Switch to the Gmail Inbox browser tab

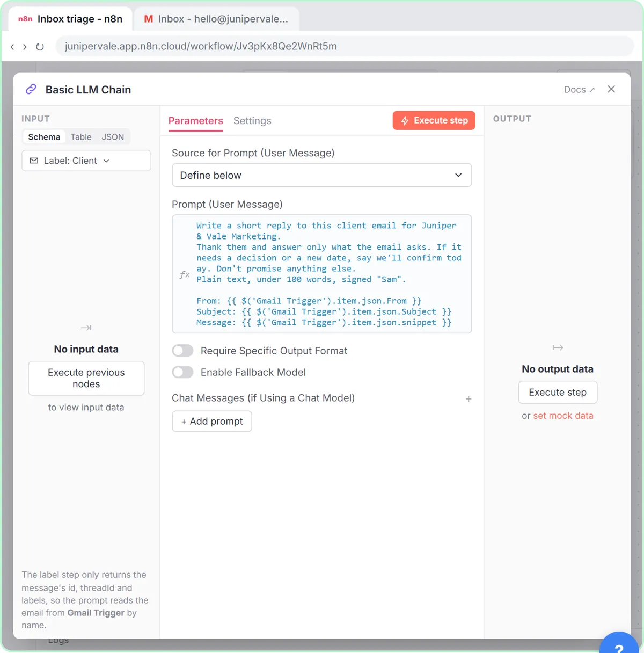click(x=216, y=19)
